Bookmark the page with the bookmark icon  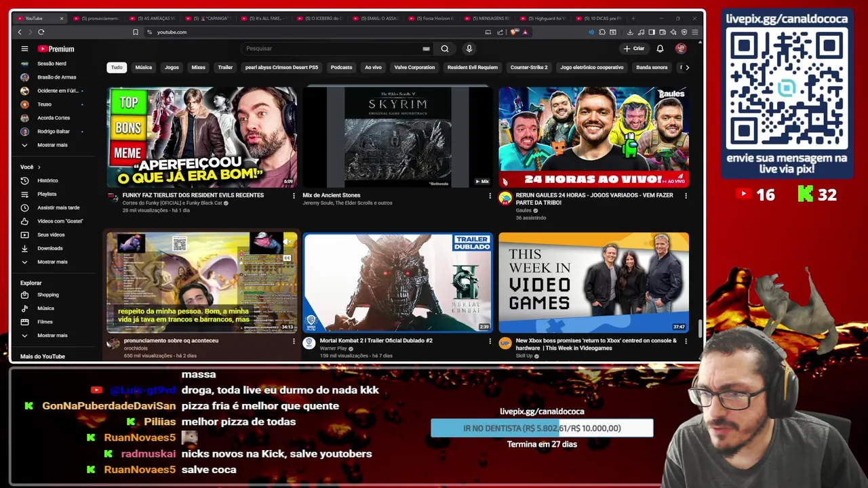click(x=136, y=32)
